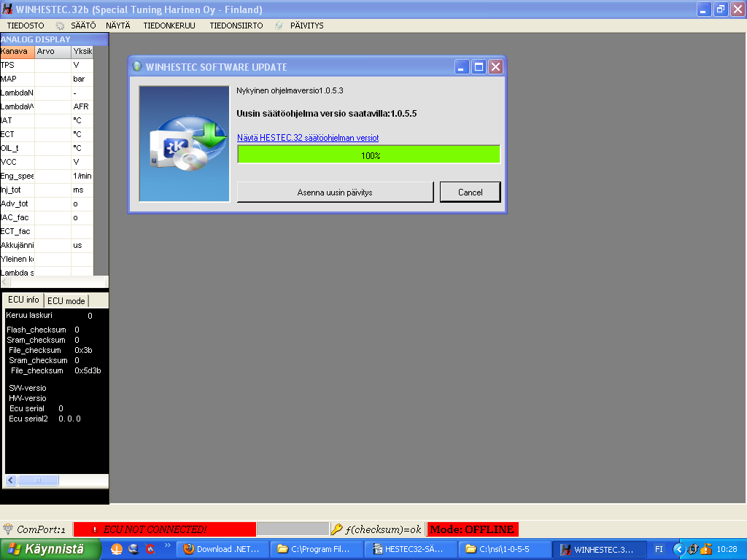Viewport: 747px width, 560px height.
Task: Click the ECU NOT CONNECTED! status indicator
Action: coord(164,529)
